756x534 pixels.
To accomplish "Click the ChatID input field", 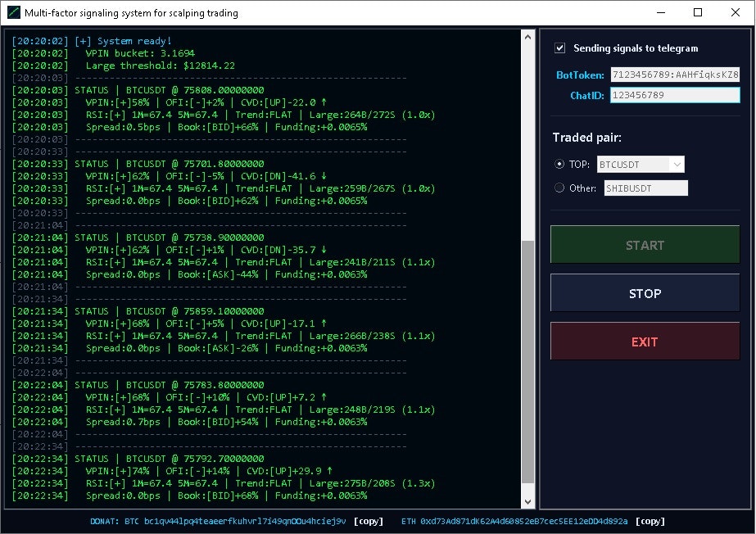I will click(675, 95).
